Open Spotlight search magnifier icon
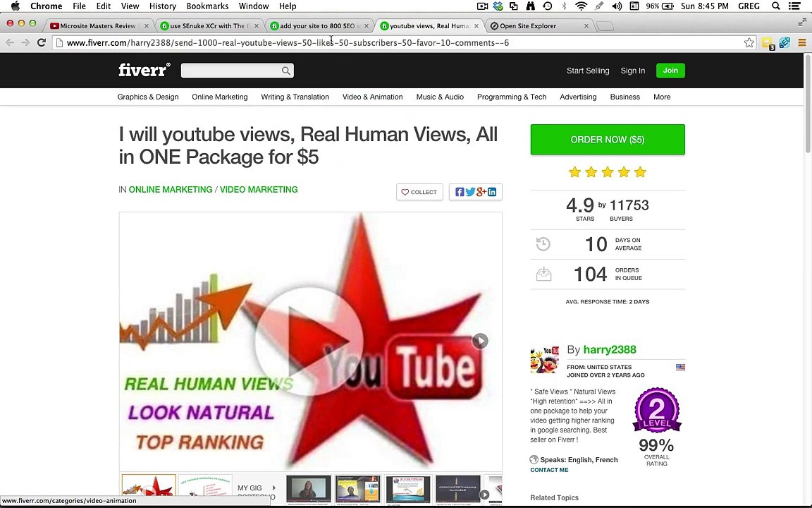 point(775,6)
